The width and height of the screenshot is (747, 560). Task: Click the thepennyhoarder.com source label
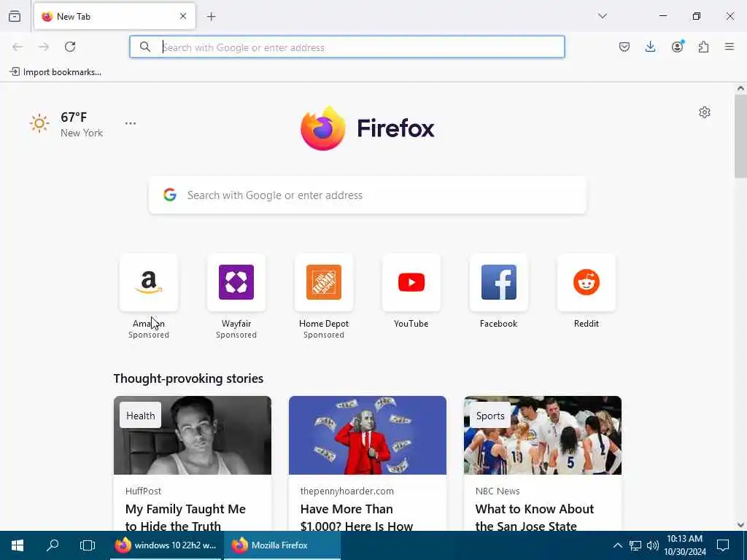tap(347, 491)
